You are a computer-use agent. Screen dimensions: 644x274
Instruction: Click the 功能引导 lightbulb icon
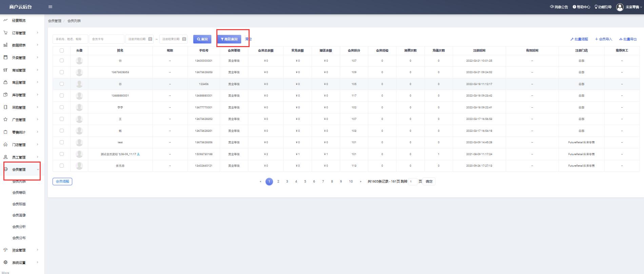click(x=596, y=7)
